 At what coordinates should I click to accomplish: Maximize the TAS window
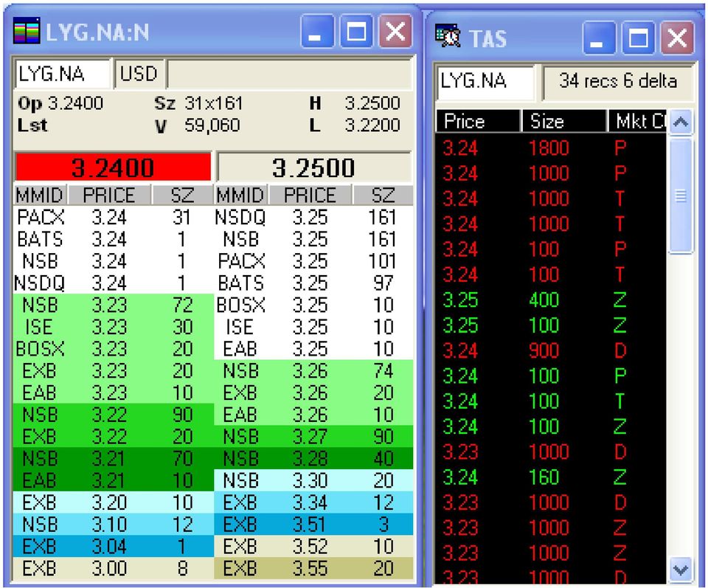pyautogui.click(x=637, y=37)
